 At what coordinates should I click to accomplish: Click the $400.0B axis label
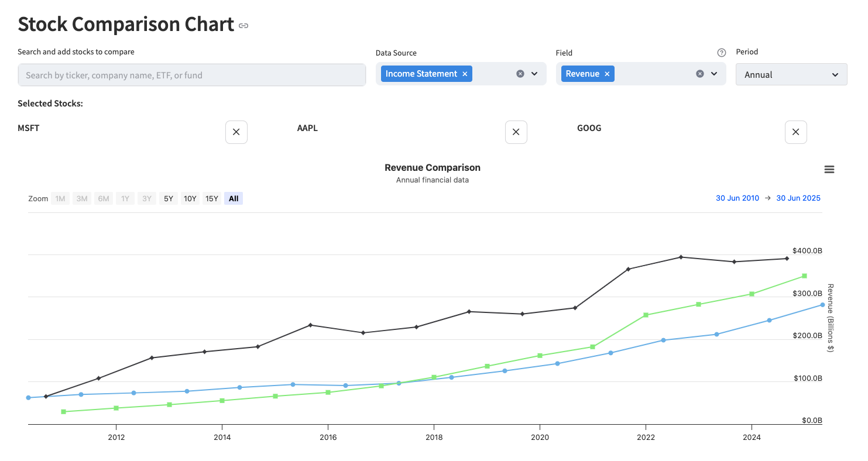point(807,251)
